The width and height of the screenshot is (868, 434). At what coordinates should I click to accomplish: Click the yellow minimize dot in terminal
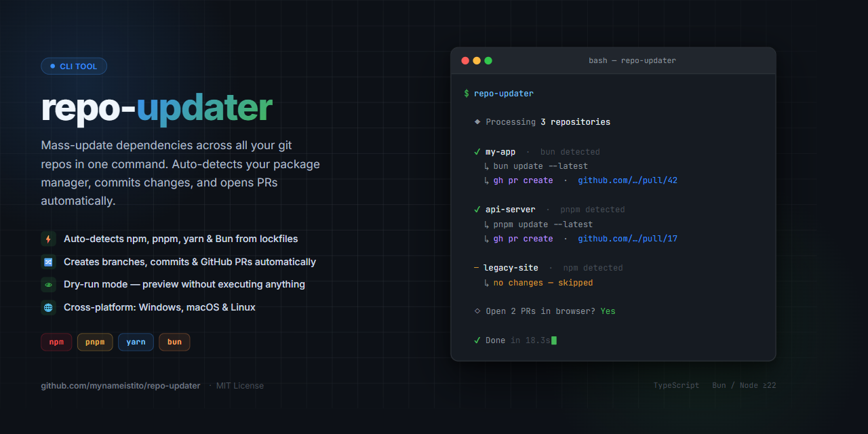point(477,60)
